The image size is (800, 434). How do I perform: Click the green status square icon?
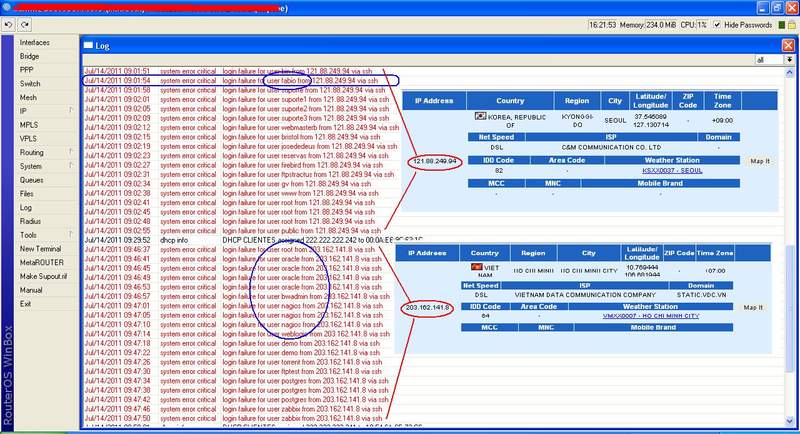(782, 24)
